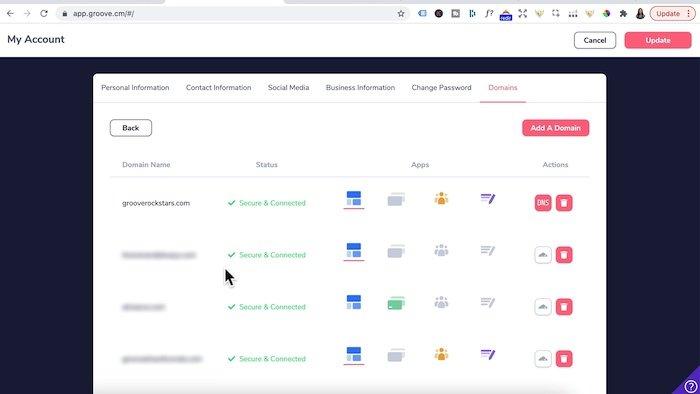Click the Actions column header

555,165
